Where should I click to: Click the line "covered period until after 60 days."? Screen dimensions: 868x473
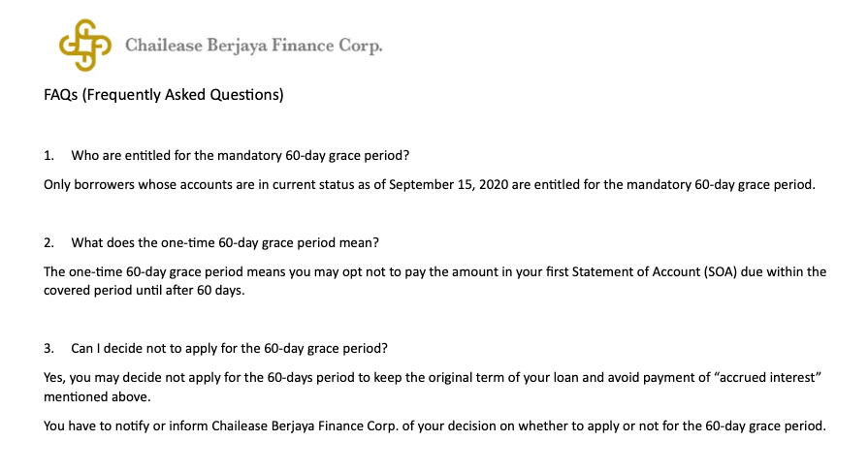(144, 290)
